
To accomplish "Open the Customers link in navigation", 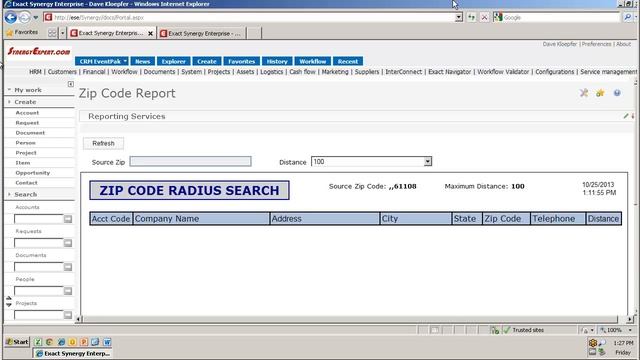I will pos(62,72).
